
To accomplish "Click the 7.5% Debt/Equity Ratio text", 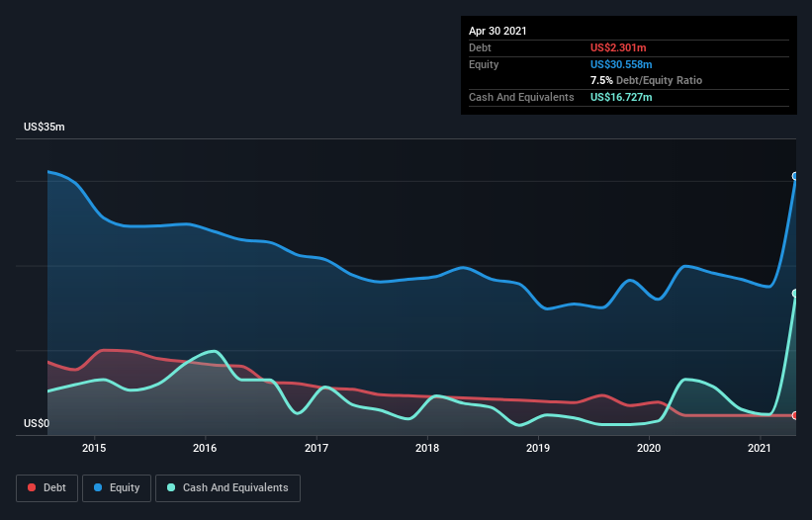I will coord(646,81).
